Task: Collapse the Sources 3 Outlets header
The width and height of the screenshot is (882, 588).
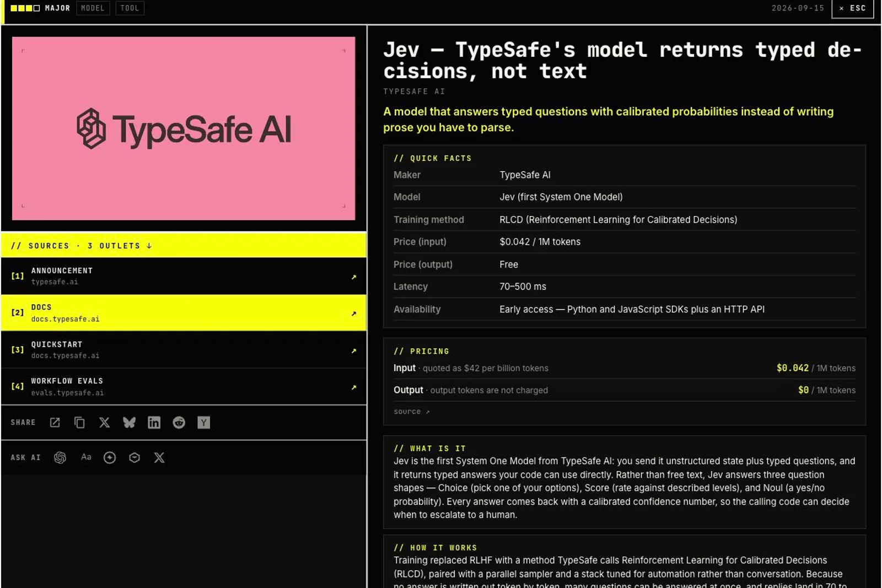Action: [184, 245]
